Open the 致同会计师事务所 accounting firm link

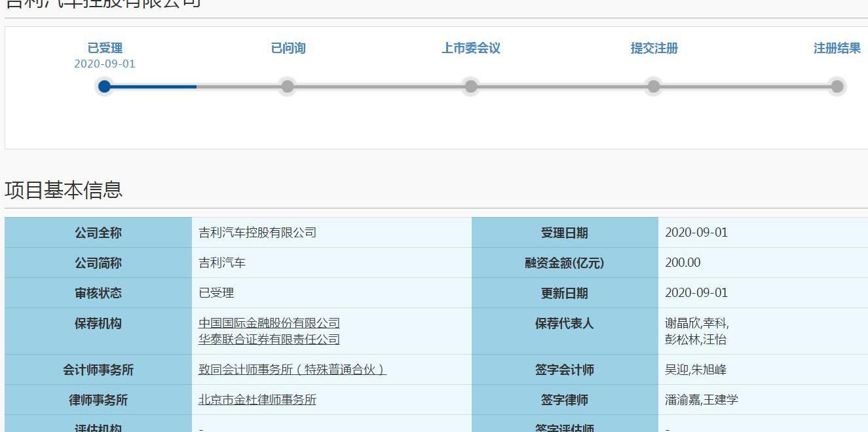[x=292, y=369]
